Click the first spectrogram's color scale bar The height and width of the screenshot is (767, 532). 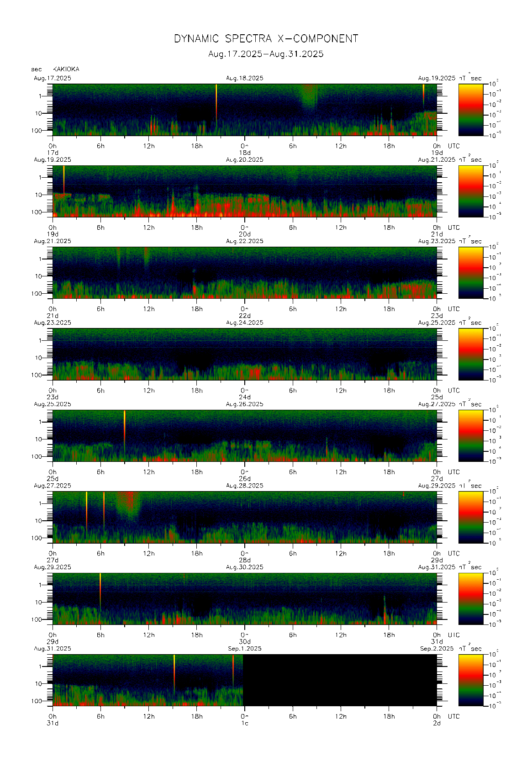point(470,109)
